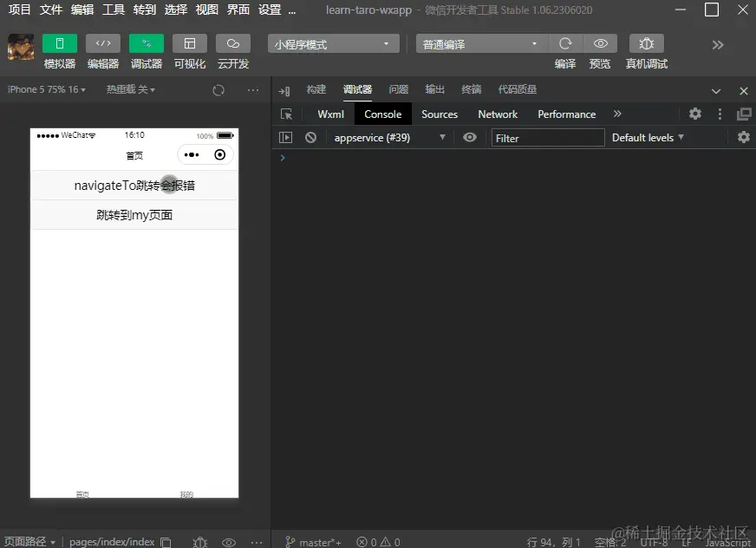Switch to the Network tab
756x548 pixels.
pos(497,114)
